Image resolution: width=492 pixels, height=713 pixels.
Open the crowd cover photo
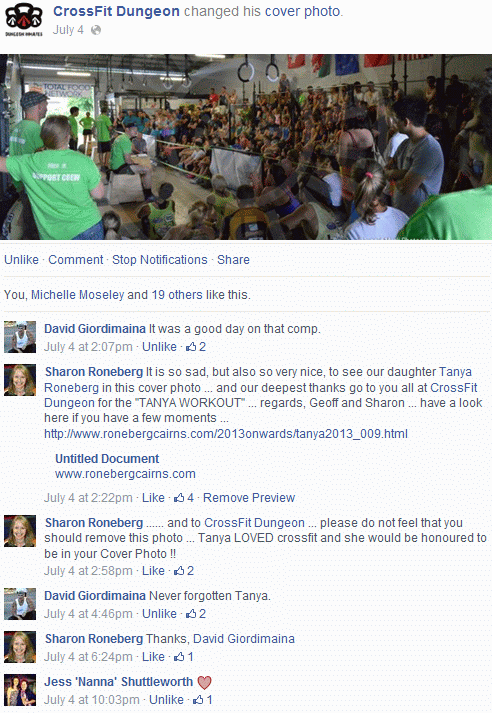click(246, 147)
